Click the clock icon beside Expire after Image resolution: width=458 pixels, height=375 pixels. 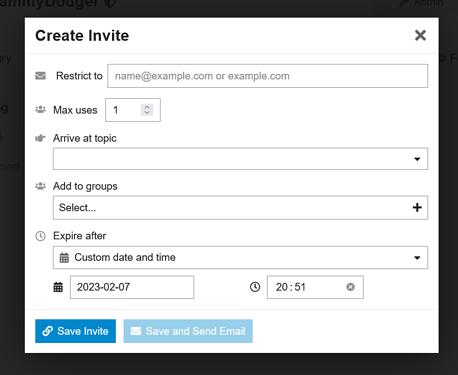41,236
